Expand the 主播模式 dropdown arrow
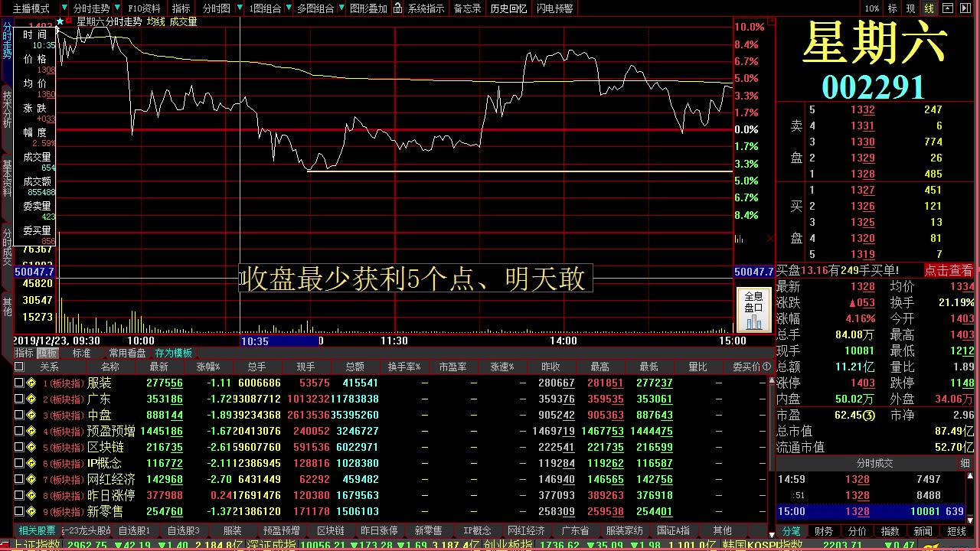 (x=65, y=8)
